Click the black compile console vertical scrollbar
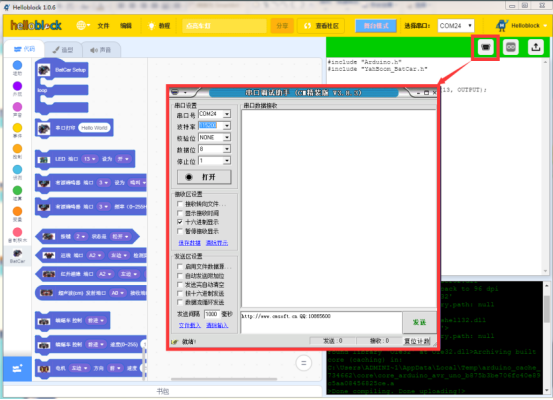The height and width of the screenshot is (400, 553). point(547,338)
